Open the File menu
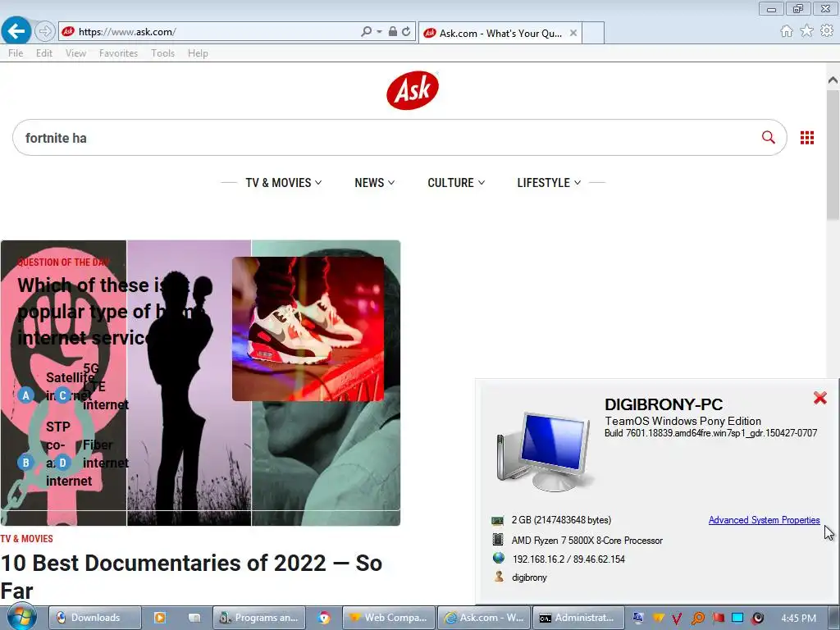Viewport: 840px width, 630px height. pos(16,53)
